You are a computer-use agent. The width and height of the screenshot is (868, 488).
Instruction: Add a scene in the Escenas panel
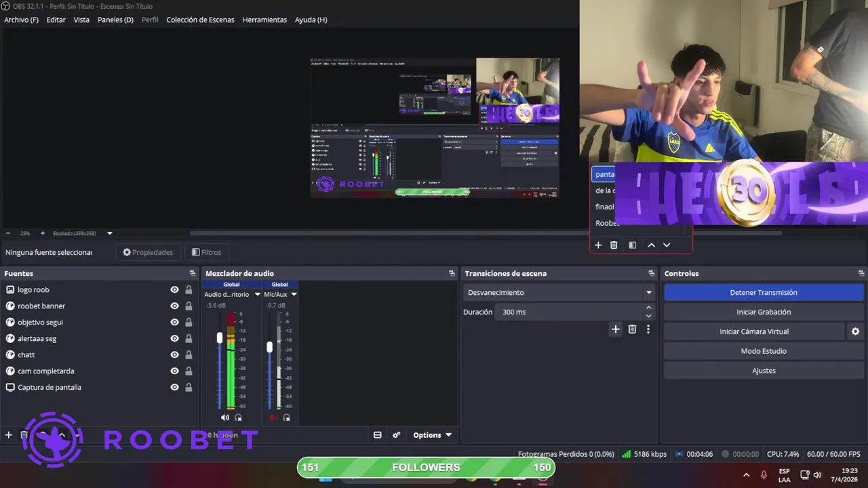pyautogui.click(x=598, y=245)
